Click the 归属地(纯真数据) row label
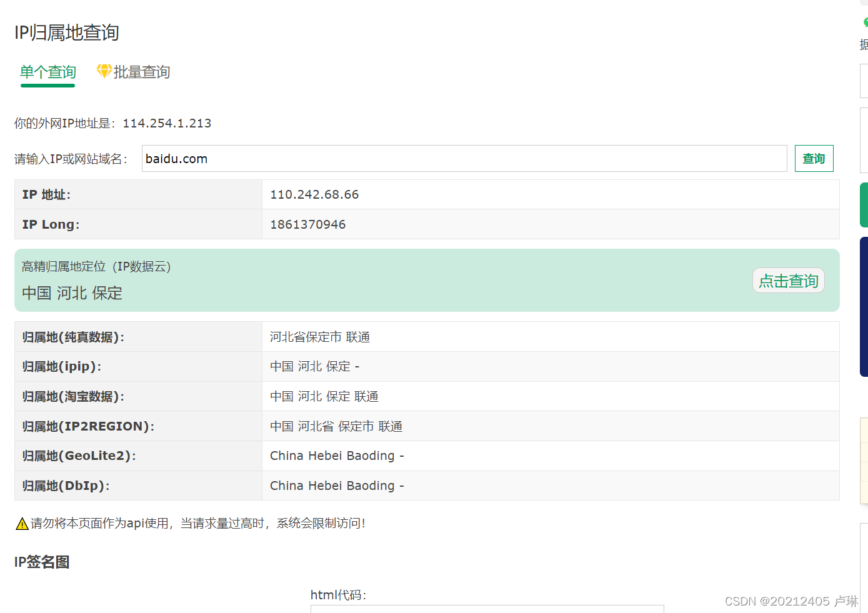868x613 pixels. point(74,337)
